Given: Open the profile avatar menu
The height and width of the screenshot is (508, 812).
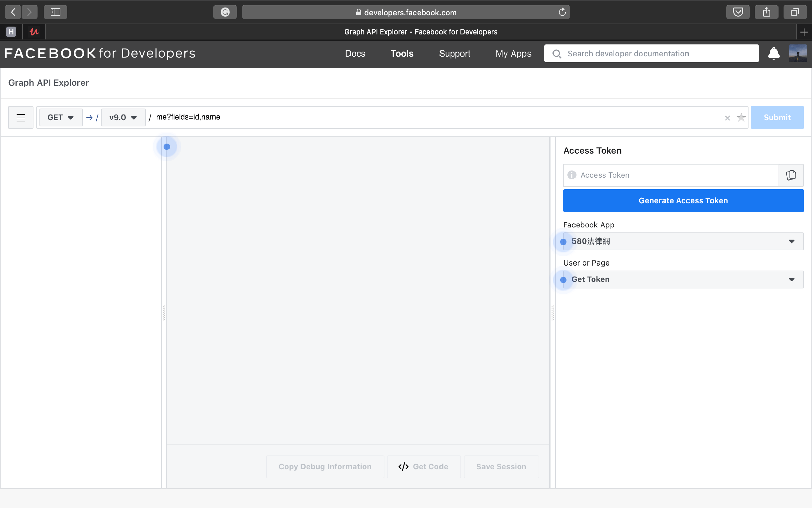Looking at the screenshot, I should tap(798, 54).
